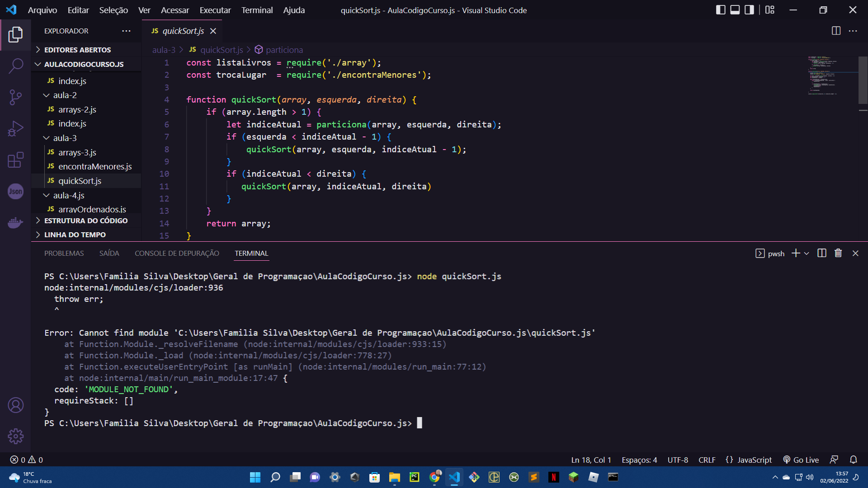Open the Ajuda menu
The image size is (868, 488).
coord(294,10)
